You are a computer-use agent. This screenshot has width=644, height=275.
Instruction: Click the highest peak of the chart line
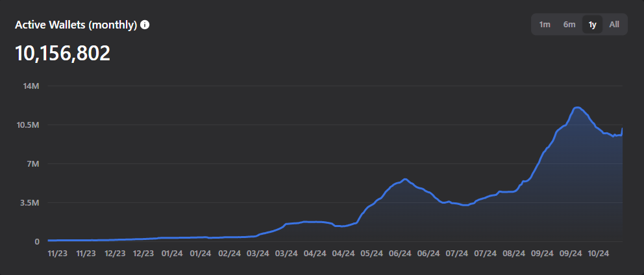(x=577, y=108)
